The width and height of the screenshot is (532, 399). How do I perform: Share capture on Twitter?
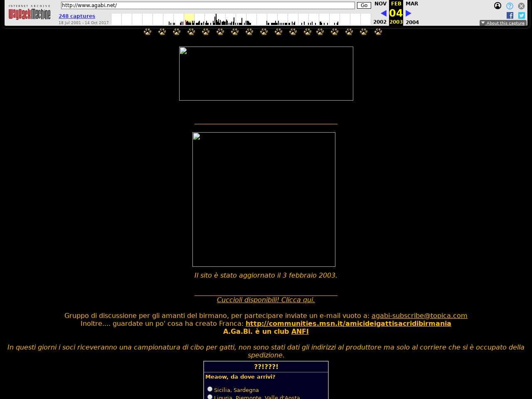pyautogui.click(x=522, y=15)
